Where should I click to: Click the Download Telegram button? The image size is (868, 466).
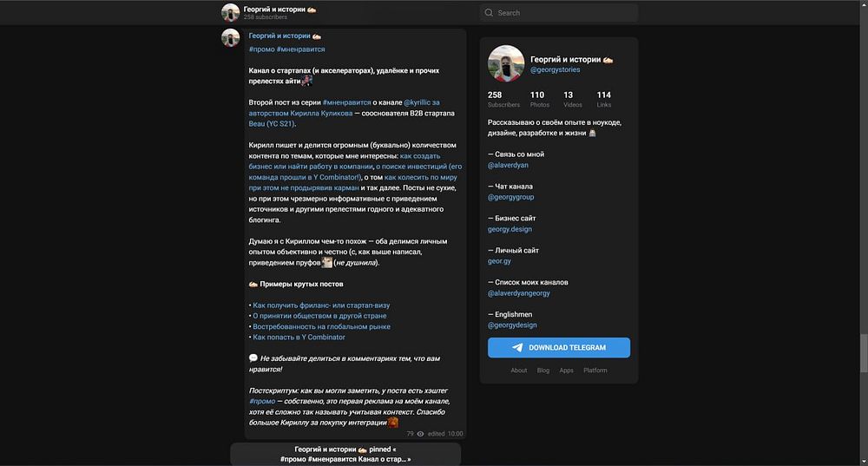tap(559, 348)
